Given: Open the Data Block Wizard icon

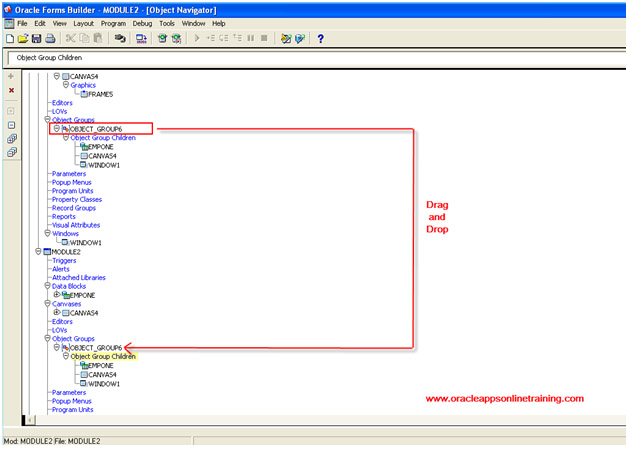Looking at the screenshot, I should pyautogui.click(x=286, y=39).
